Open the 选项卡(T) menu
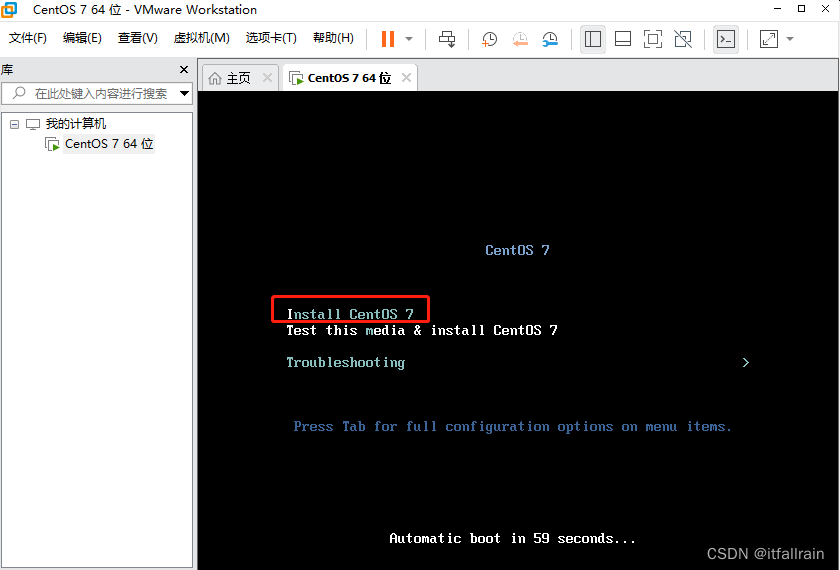The height and width of the screenshot is (570, 840). coord(271,38)
